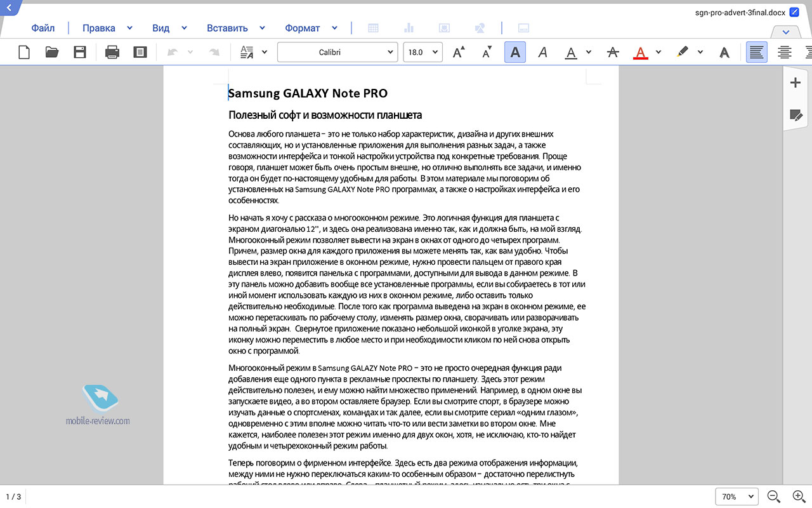Click the subheading Полезный софт и возможности планшета
Screen dimensions: 812x508
click(325, 115)
